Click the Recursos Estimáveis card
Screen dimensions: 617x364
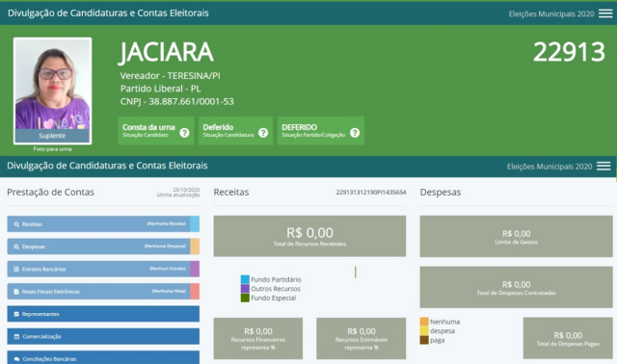[x=362, y=338]
